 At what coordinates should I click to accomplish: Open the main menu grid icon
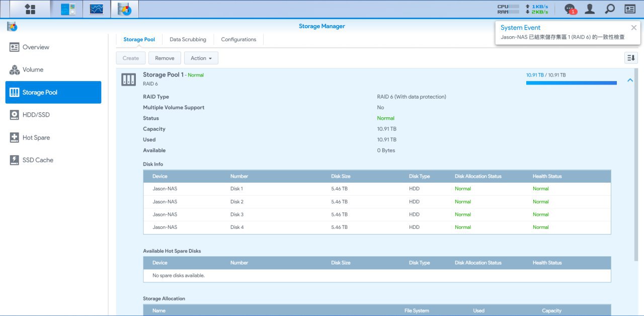click(30, 9)
